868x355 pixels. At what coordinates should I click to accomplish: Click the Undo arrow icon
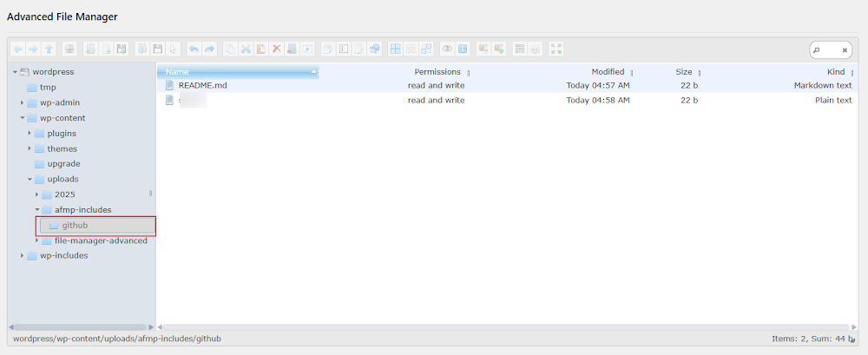[x=194, y=49]
